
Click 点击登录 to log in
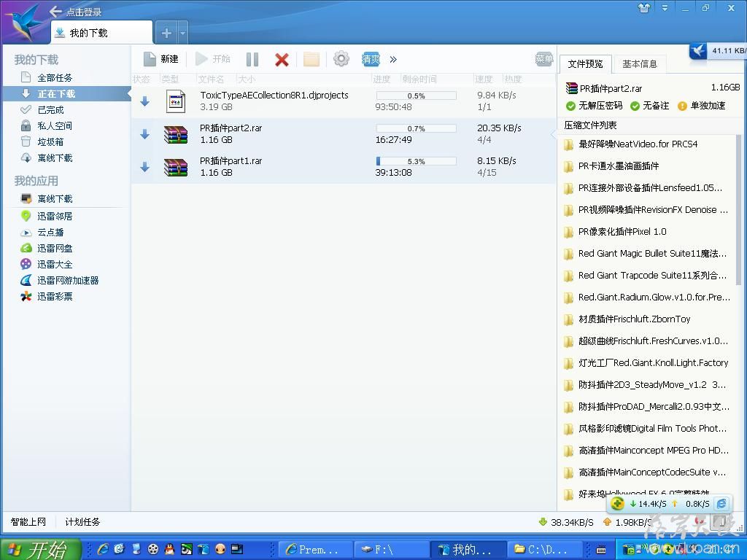tap(84, 12)
